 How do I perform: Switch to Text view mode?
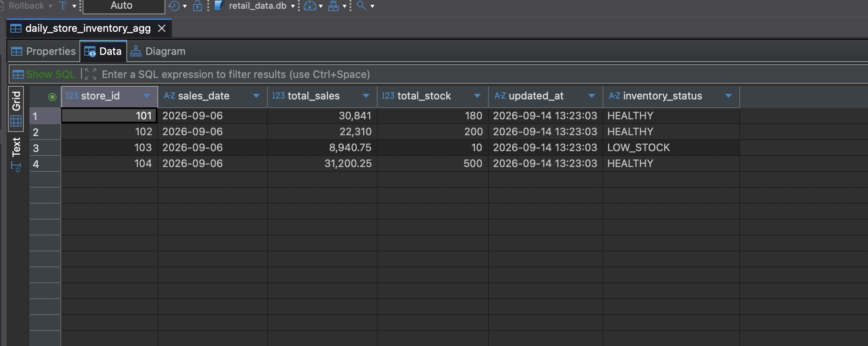click(x=16, y=147)
